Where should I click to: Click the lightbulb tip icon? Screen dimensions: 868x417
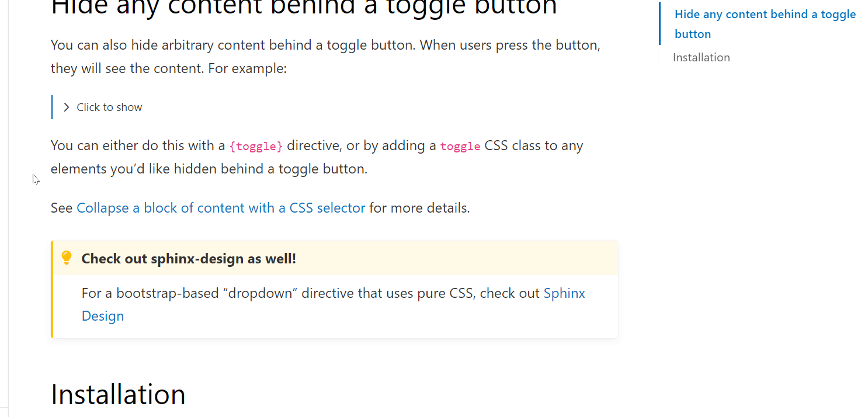[67, 258]
